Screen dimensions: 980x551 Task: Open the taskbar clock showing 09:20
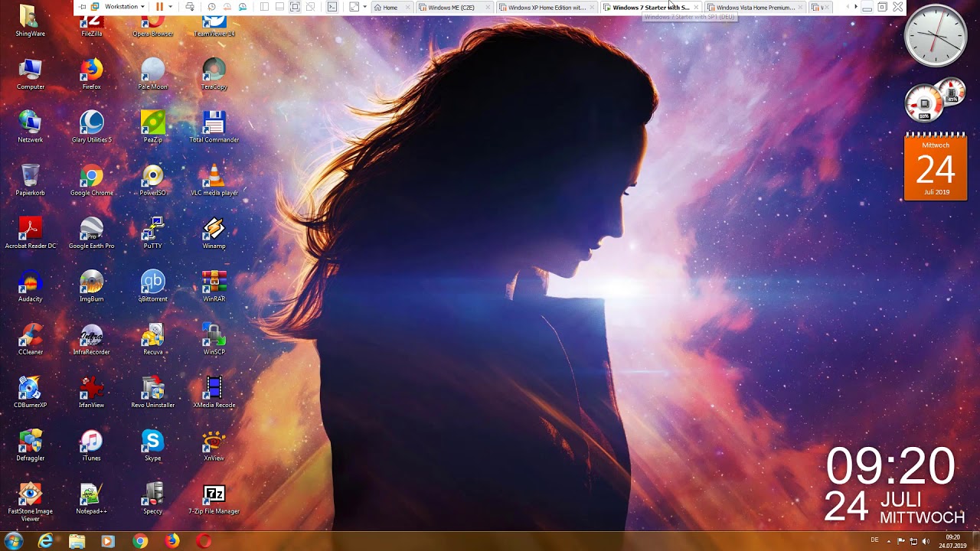[x=952, y=541]
